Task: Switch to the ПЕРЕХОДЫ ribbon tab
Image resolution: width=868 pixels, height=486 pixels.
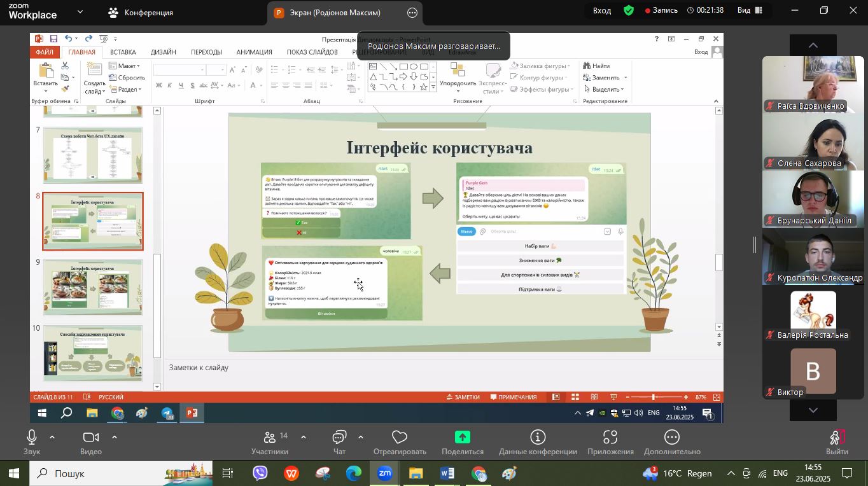Action: [x=206, y=52]
